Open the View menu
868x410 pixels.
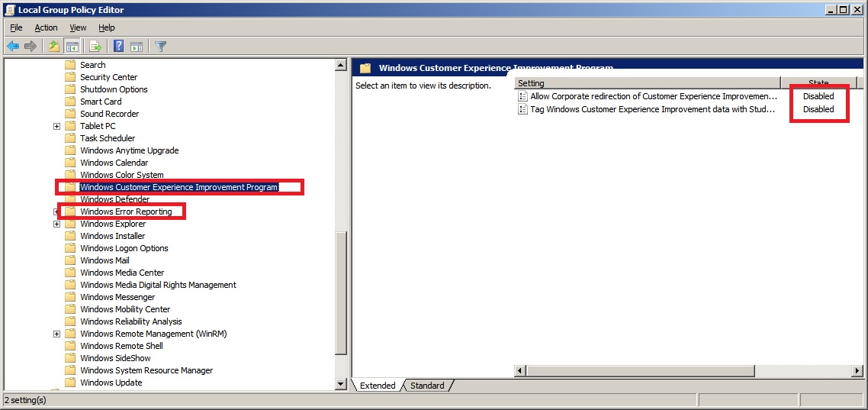(x=78, y=27)
